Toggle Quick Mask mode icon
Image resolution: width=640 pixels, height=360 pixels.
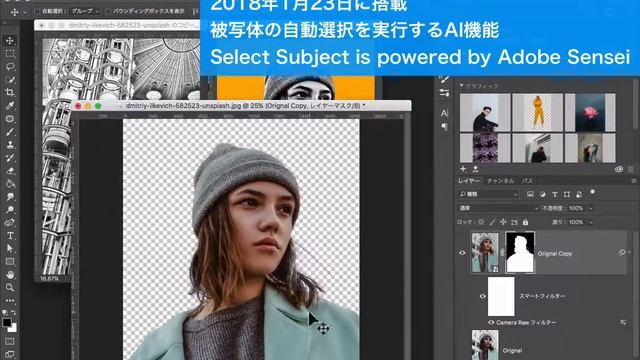10,341
